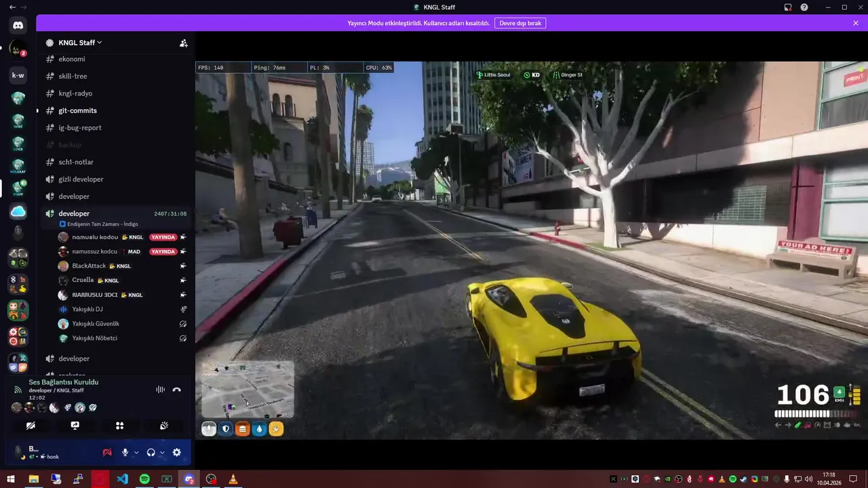Open the sch1-notlar channel
The image size is (868, 488).
click(117, 162)
